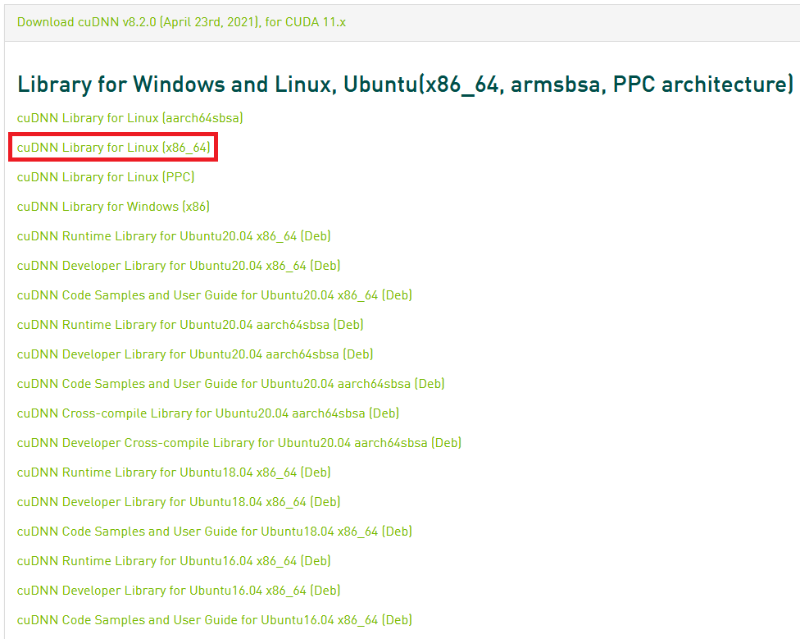This screenshot has width=800, height=639.
Task: Collapse the Download cuDNN v8.2.0 section header
Action: pyautogui.click(x=182, y=21)
